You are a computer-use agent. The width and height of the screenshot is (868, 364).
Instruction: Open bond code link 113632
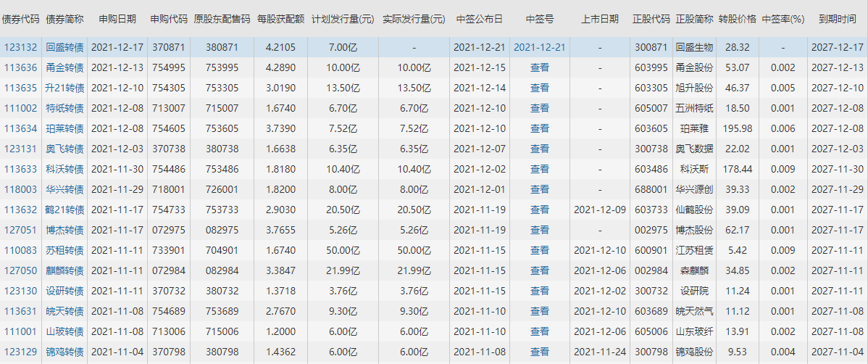tap(20, 210)
